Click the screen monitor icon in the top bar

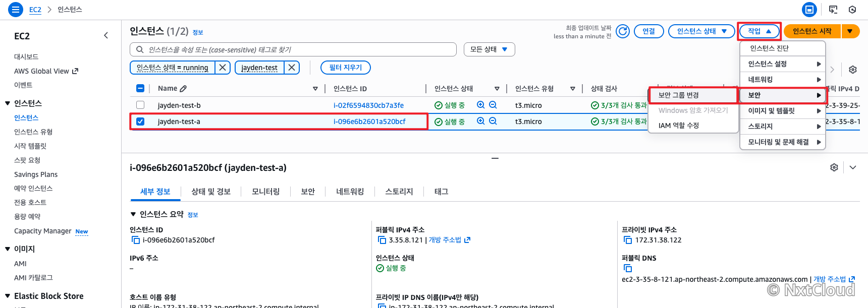pyautogui.click(x=833, y=9)
